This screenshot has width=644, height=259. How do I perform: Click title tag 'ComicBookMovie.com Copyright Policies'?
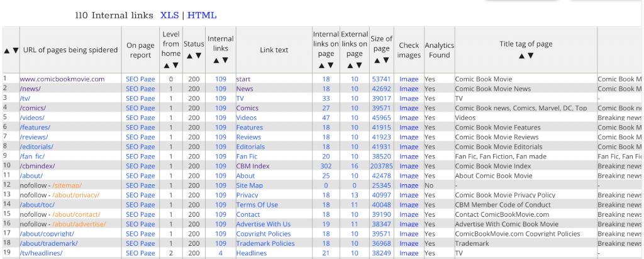coord(518,234)
